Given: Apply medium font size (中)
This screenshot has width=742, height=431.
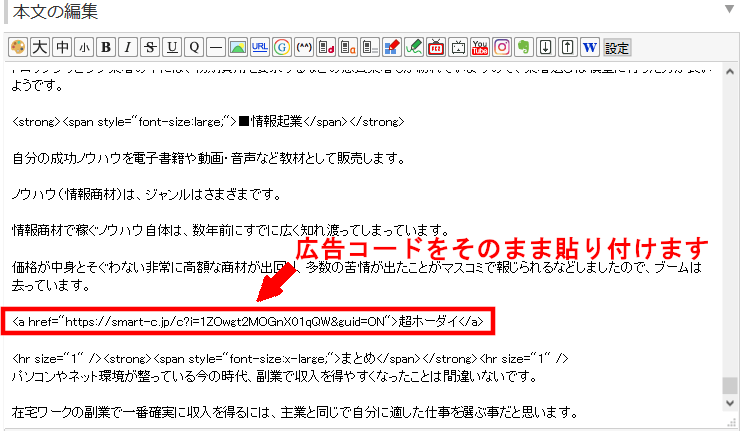Looking at the screenshot, I should pyautogui.click(x=62, y=47).
